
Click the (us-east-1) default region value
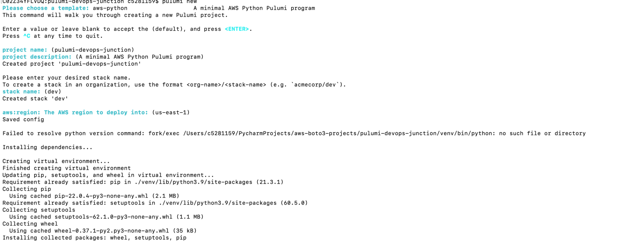tap(171, 112)
